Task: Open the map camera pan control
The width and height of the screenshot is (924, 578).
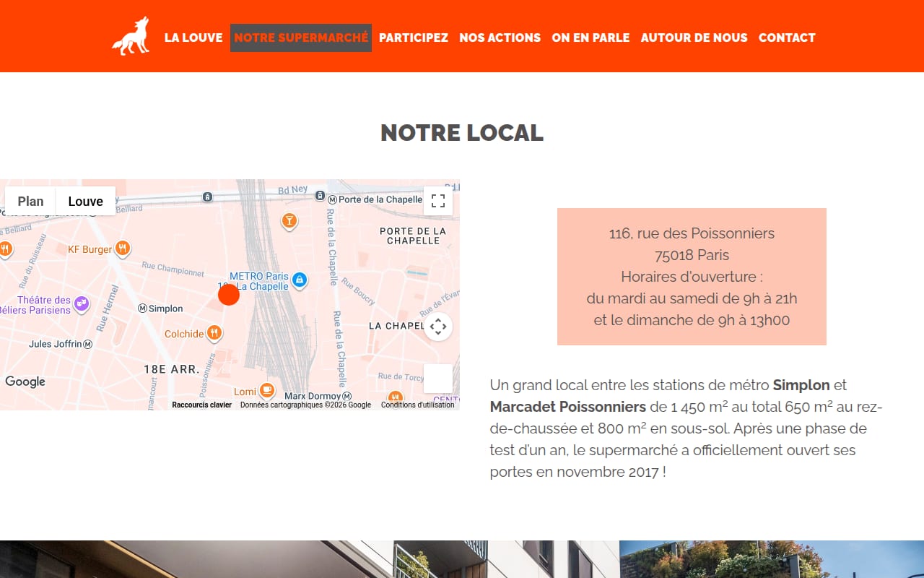Action: [438, 327]
